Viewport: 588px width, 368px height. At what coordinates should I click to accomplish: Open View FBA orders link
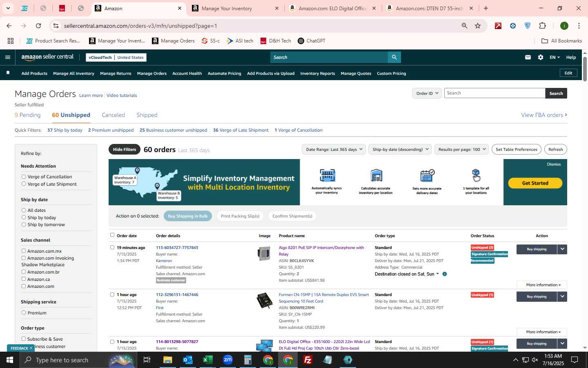544,115
